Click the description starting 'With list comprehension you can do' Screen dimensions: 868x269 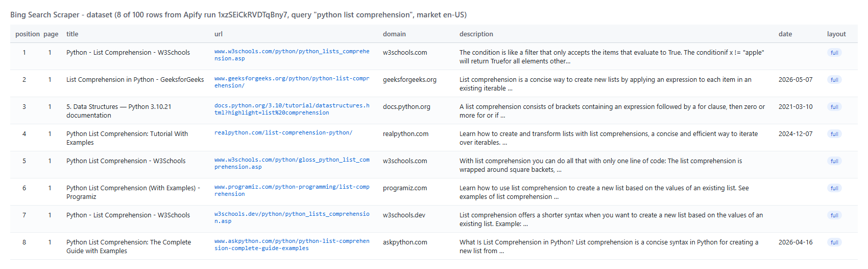601,165
